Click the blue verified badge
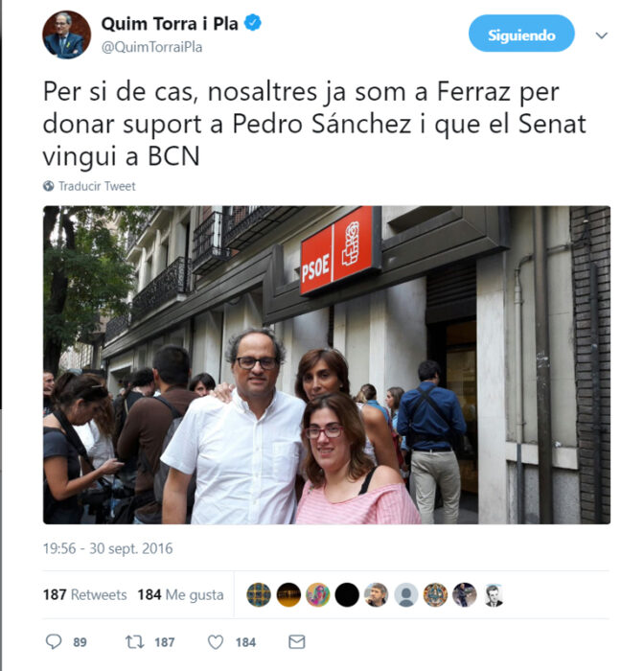 tap(252, 23)
